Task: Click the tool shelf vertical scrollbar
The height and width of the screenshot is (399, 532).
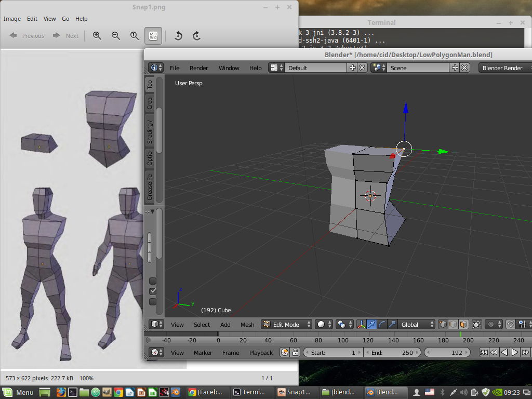Action: pos(159,129)
